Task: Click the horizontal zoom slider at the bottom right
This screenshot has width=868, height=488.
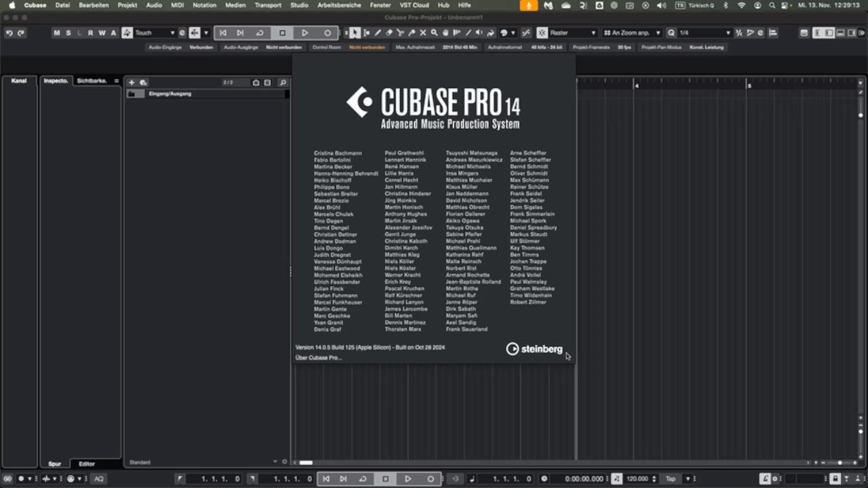Action: (840, 463)
